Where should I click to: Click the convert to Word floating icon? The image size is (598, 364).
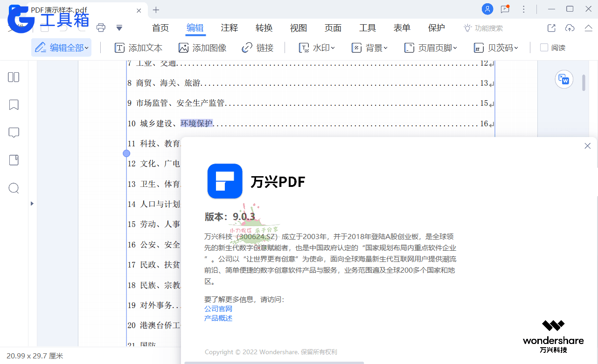tap(564, 79)
